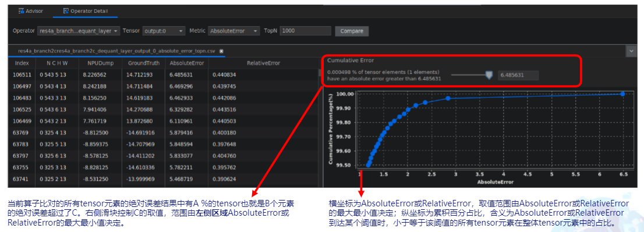Click the Cumulative Error threshold slider handle
Screen dimensions: 644x232
point(489,75)
